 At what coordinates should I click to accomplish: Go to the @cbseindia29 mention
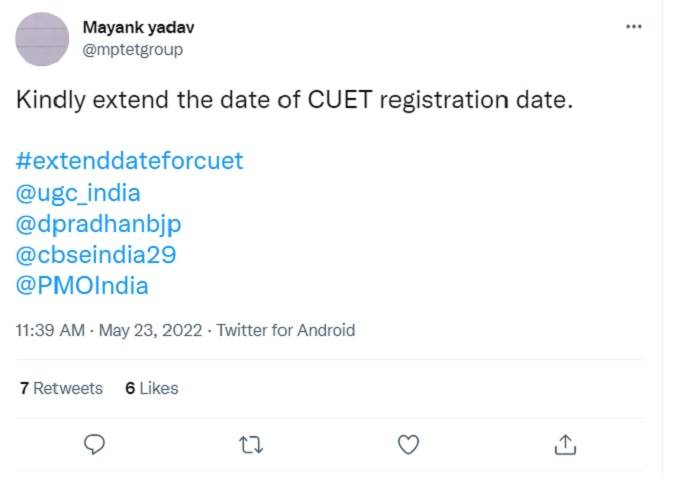pyautogui.click(x=97, y=254)
